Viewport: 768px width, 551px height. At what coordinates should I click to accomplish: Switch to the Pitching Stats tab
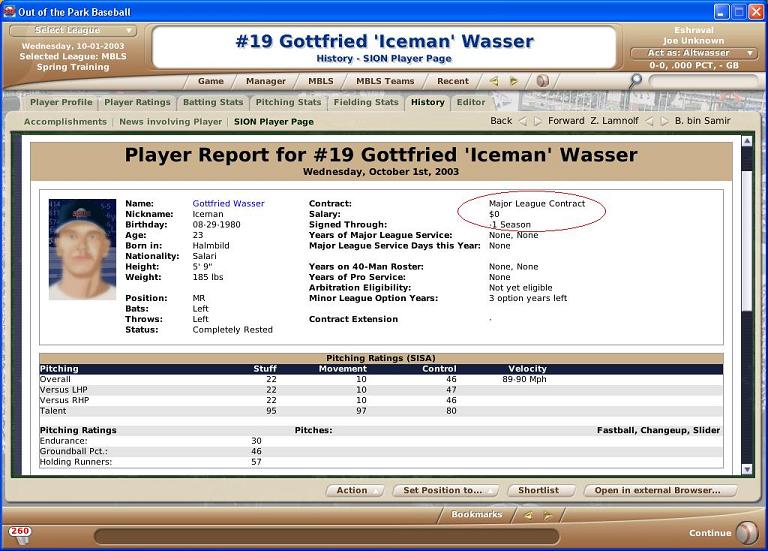coord(288,102)
